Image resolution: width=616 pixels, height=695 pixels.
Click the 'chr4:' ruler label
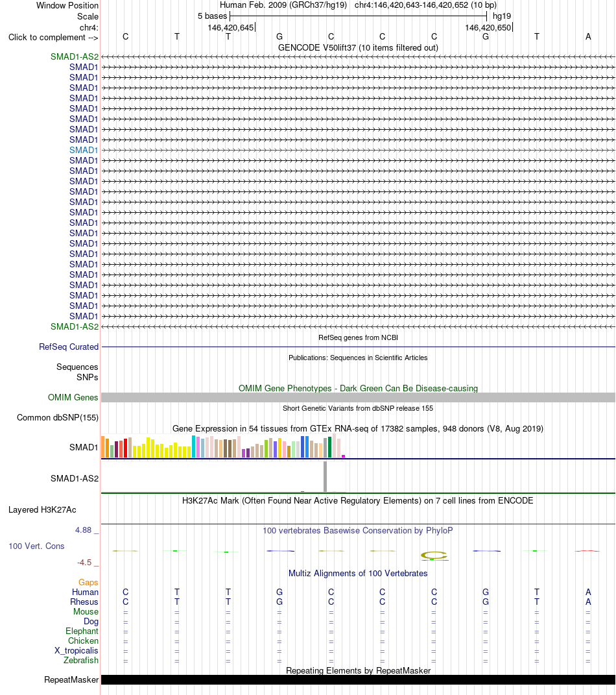click(89, 27)
